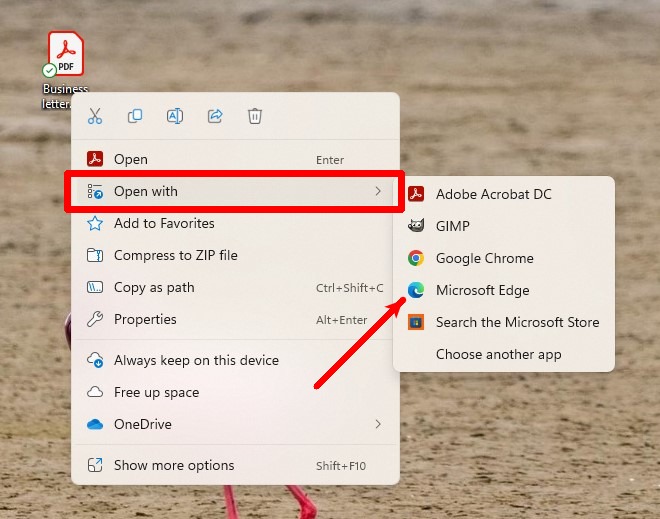This screenshot has height=519, width=660.
Task: Open with Microsoft Edge
Action: point(504,290)
